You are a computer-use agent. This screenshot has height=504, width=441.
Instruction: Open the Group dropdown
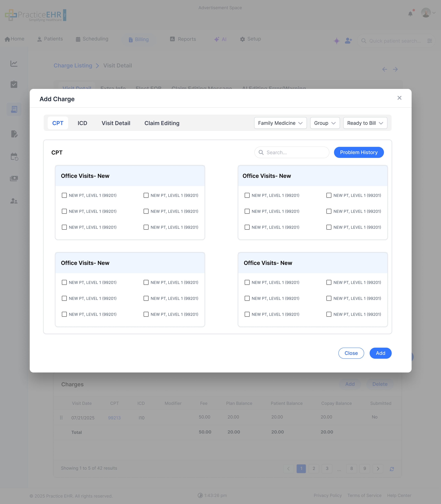(x=325, y=123)
